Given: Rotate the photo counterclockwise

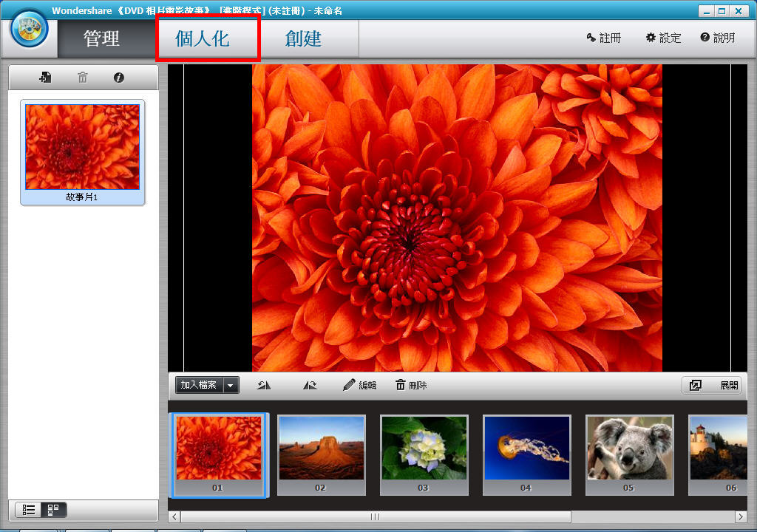Looking at the screenshot, I should coord(264,385).
